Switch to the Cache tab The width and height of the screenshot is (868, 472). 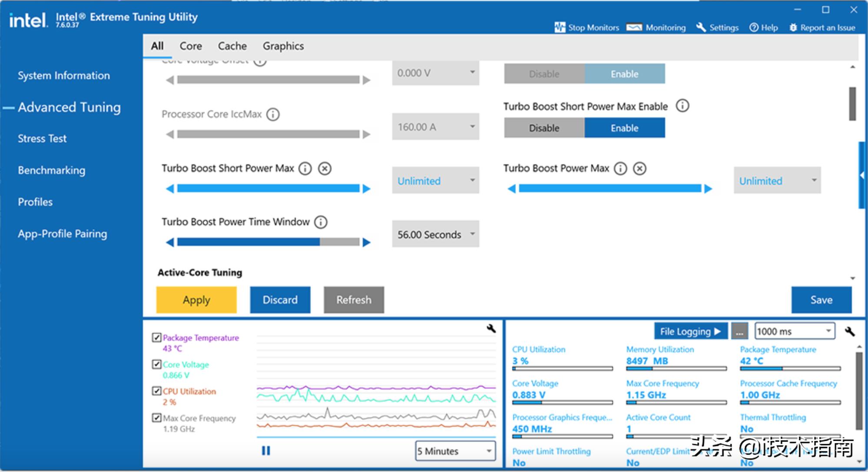pos(232,46)
